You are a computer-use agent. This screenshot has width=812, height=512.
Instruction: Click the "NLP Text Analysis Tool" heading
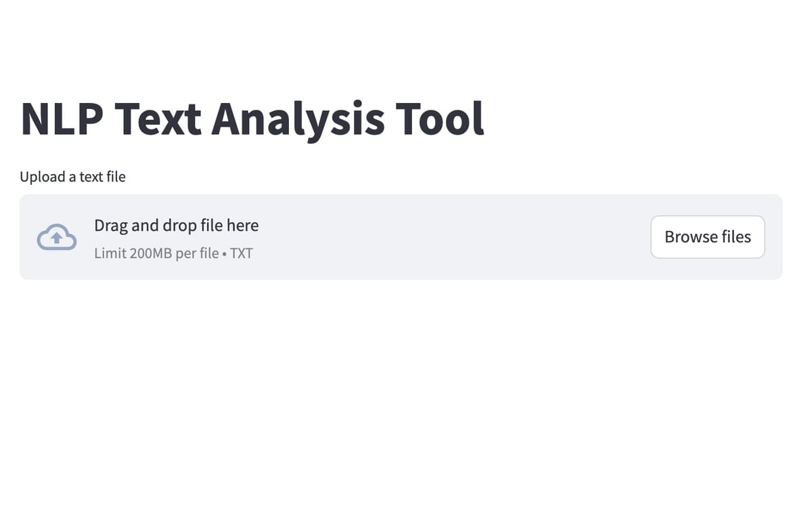[x=252, y=119]
